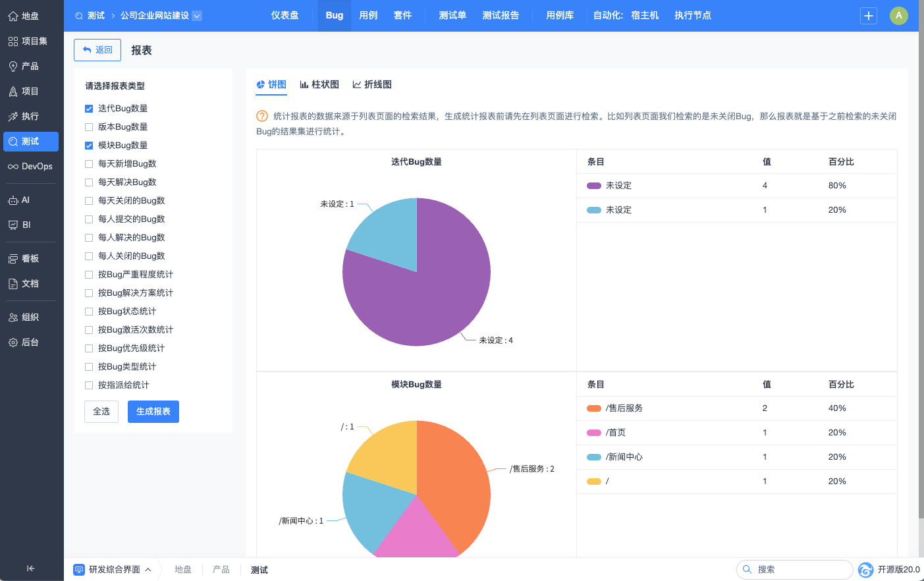The height and width of the screenshot is (581, 924).
Task: Click 生成报表 generate report button
Action: coord(153,412)
